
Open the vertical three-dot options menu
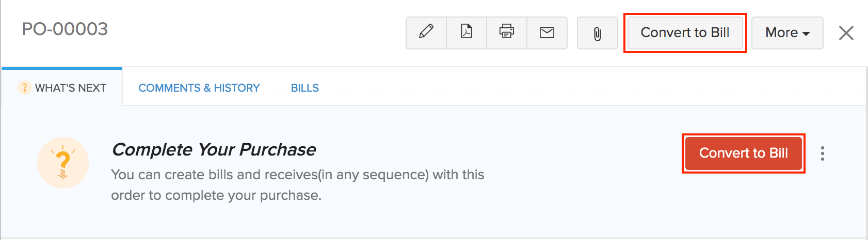click(823, 153)
